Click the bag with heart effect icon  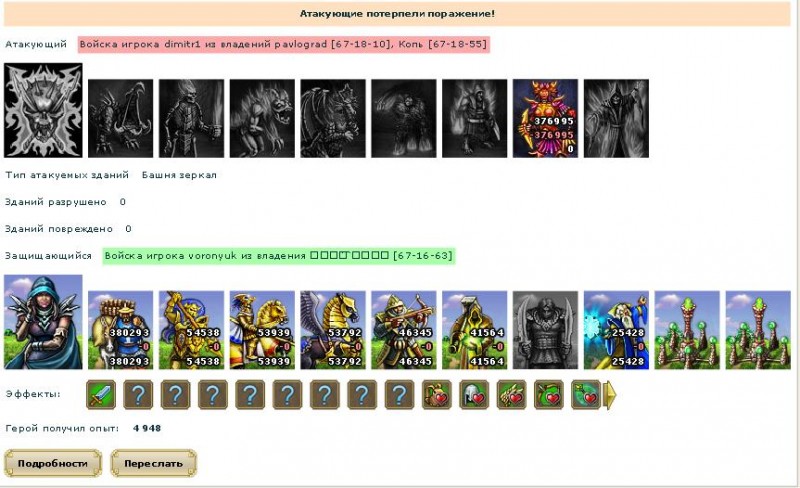pyautogui.click(x=437, y=395)
